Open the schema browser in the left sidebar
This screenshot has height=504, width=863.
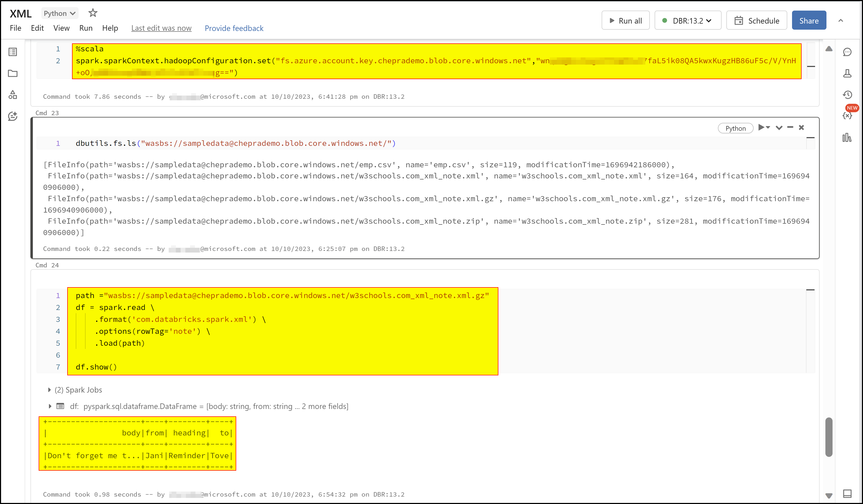(13, 95)
